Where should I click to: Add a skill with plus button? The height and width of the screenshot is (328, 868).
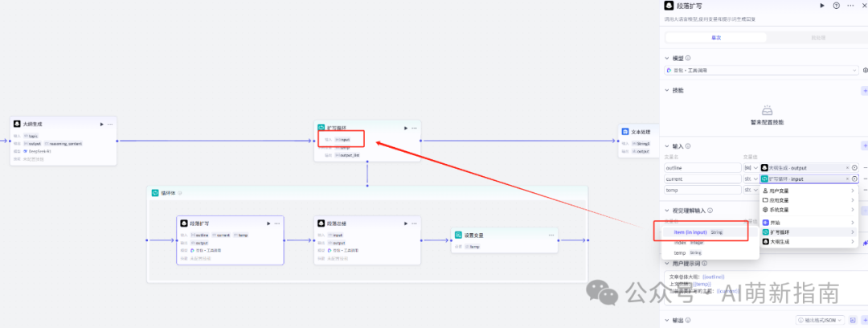click(x=865, y=90)
